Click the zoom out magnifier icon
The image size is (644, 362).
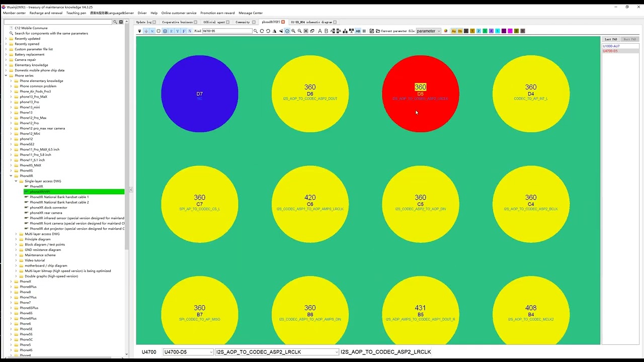pyautogui.click(x=300, y=31)
